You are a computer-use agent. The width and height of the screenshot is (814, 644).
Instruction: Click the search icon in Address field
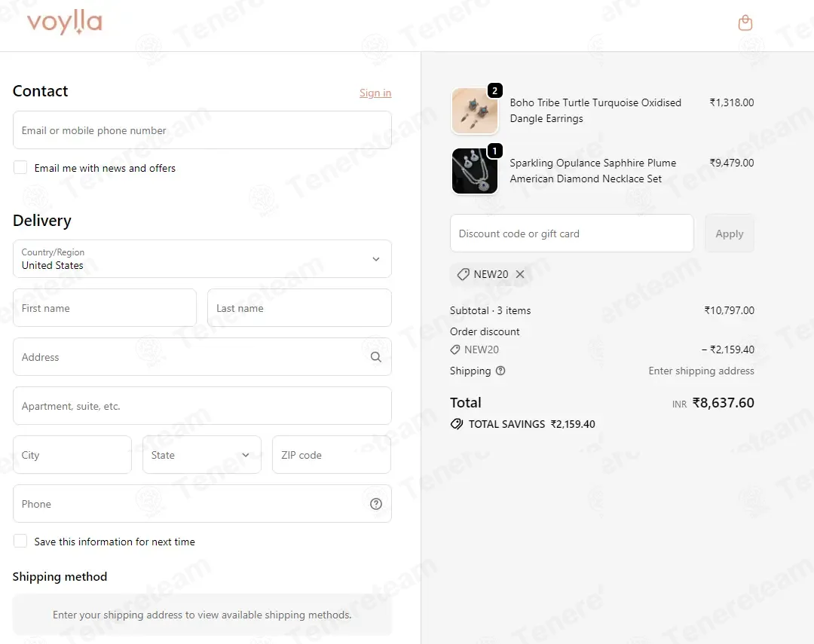(x=376, y=357)
